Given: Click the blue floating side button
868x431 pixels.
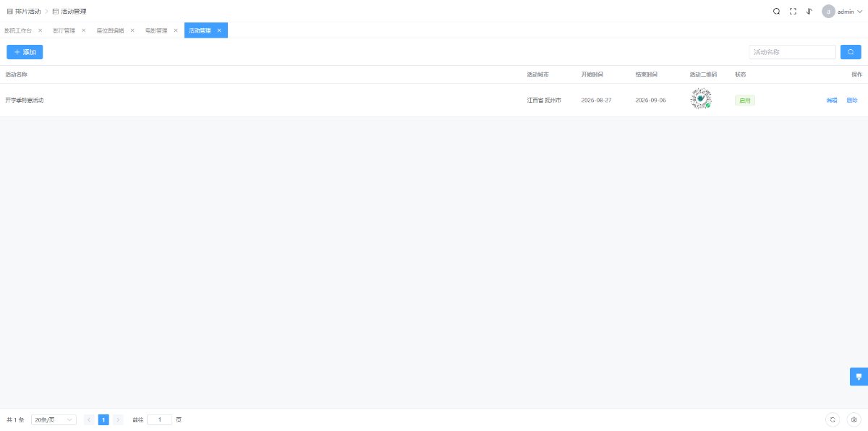Looking at the screenshot, I should point(859,377).
